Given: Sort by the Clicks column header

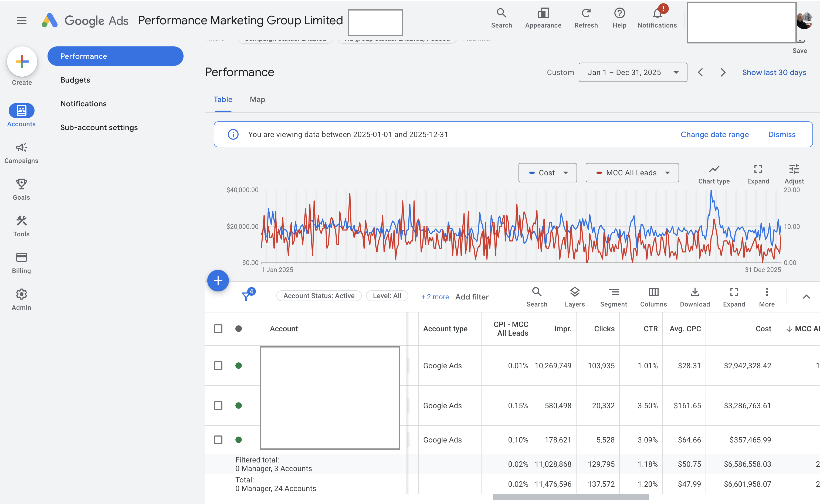Looking at the screenshot, I should click(x=604, y=329).
